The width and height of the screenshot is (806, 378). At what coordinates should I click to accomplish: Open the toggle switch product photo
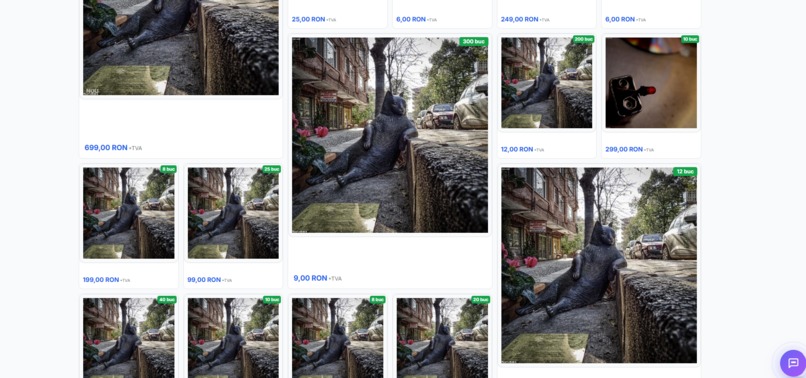click(651, 83)
